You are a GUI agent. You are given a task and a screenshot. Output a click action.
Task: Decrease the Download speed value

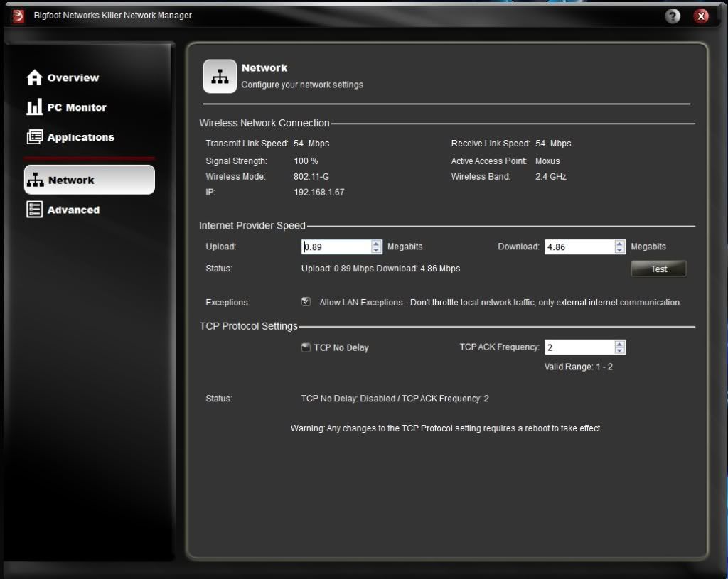coord(619,250)
